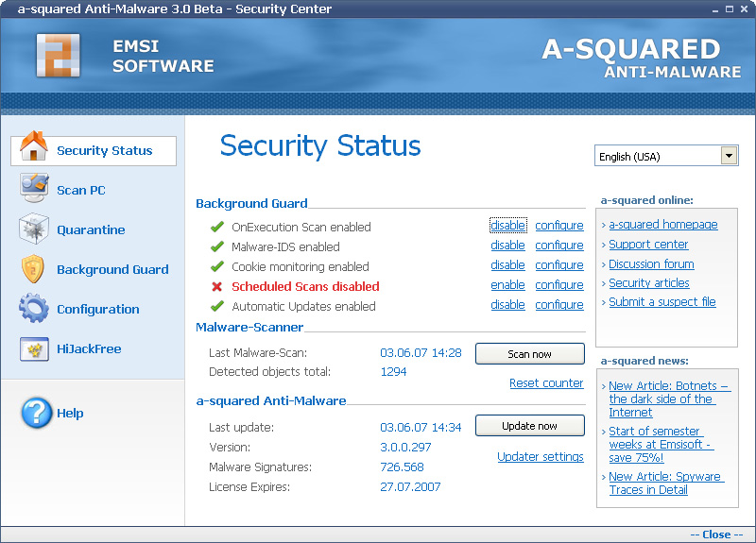Viewport: 756px width, 543px height.
Task: Configure Scheduled Scans
Action: tap(559, 285)
